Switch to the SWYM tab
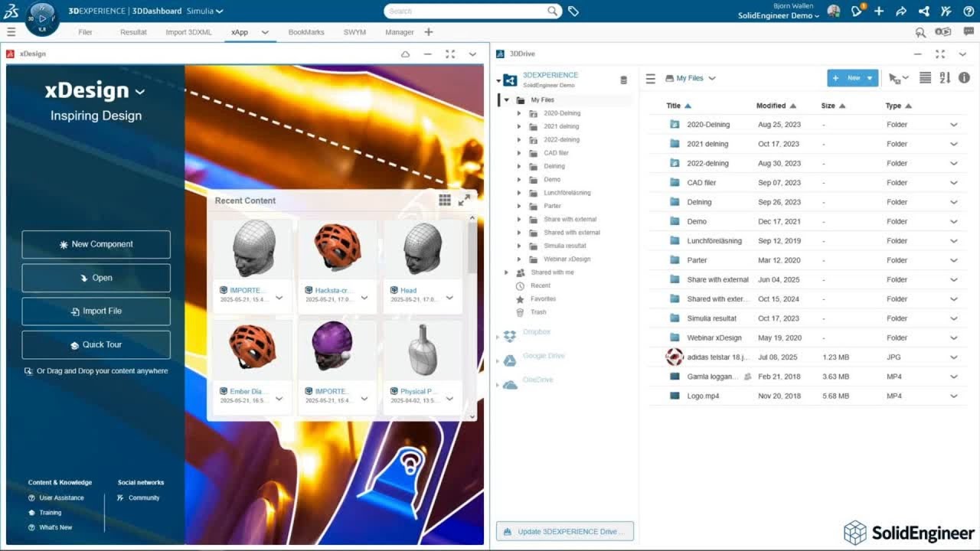Image resolution: width=980 pixels, height=551 pixels. (x=354, y=32)
